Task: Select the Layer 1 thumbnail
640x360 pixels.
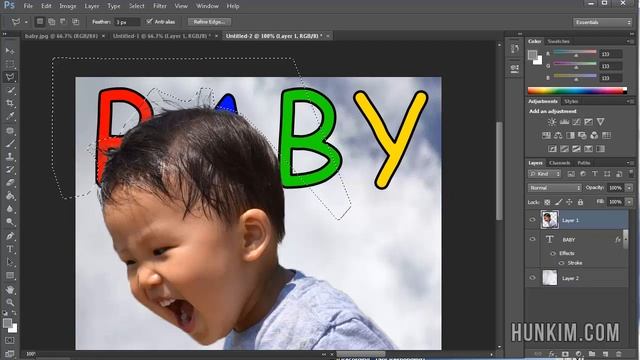Action: [x=550, y=220]
